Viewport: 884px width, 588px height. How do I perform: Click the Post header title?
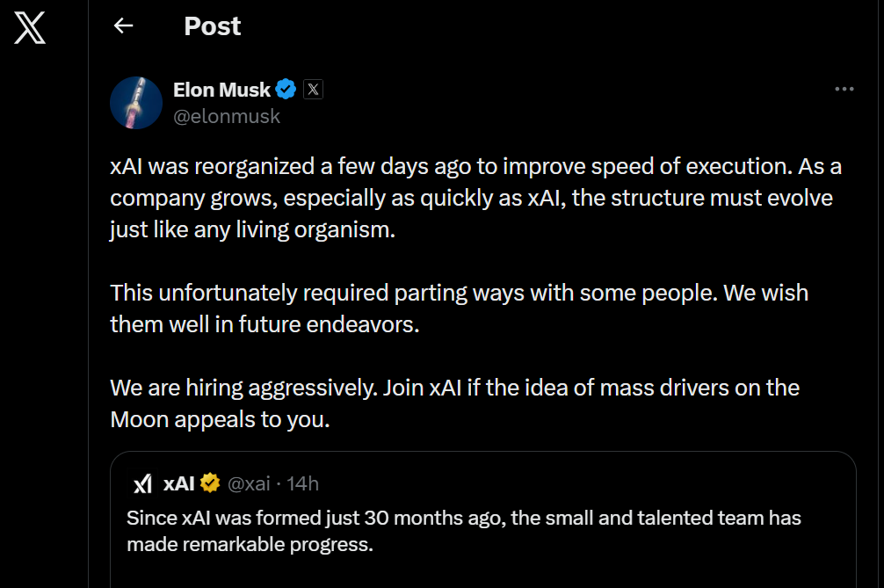[x=211, y=26]
